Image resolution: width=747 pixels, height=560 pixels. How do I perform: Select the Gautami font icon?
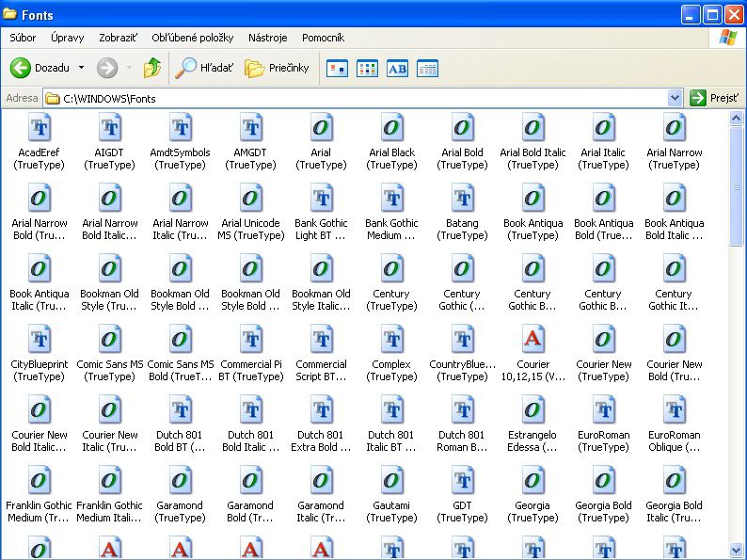(x=391, y=480)
